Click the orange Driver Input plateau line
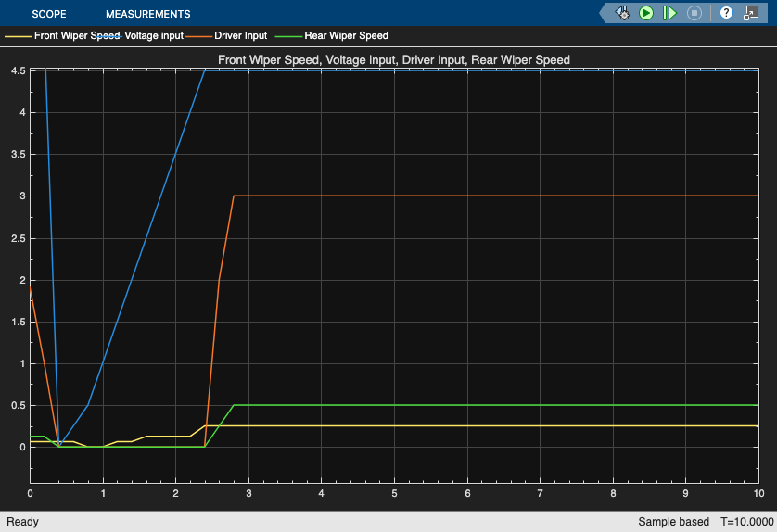Image resolution: width=777 pixels, height=532 pixels. (x=495, y=196)
